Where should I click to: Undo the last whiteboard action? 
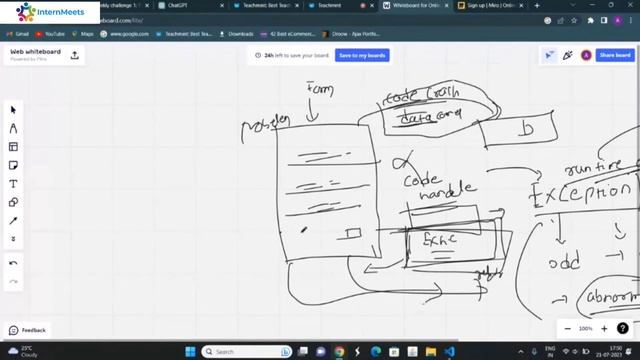tap(13, 263)
